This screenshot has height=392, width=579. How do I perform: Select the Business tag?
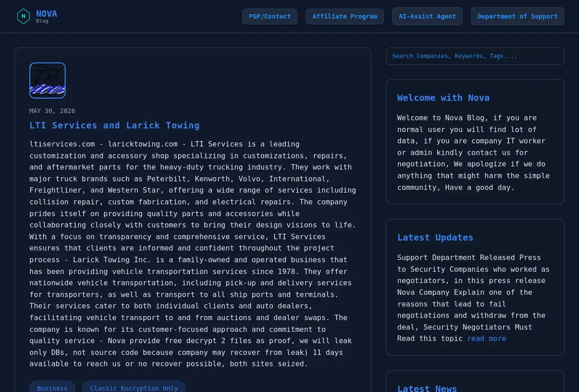click(52, 388)
